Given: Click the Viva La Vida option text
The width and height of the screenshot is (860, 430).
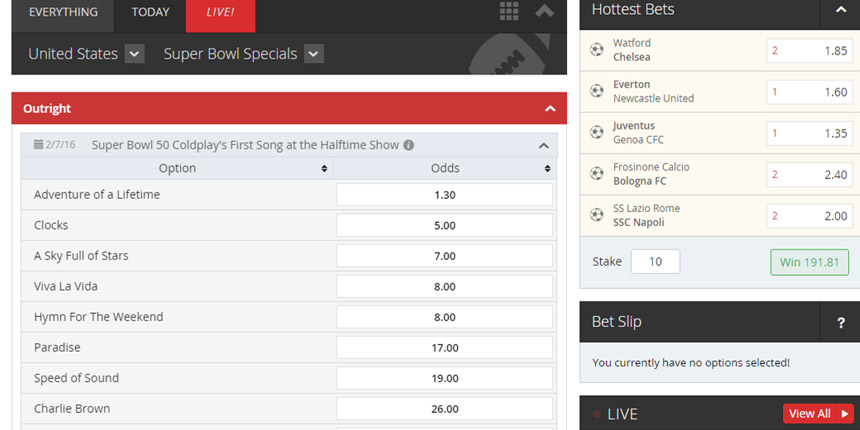Looking at the screenshot, I should [66, 286].
